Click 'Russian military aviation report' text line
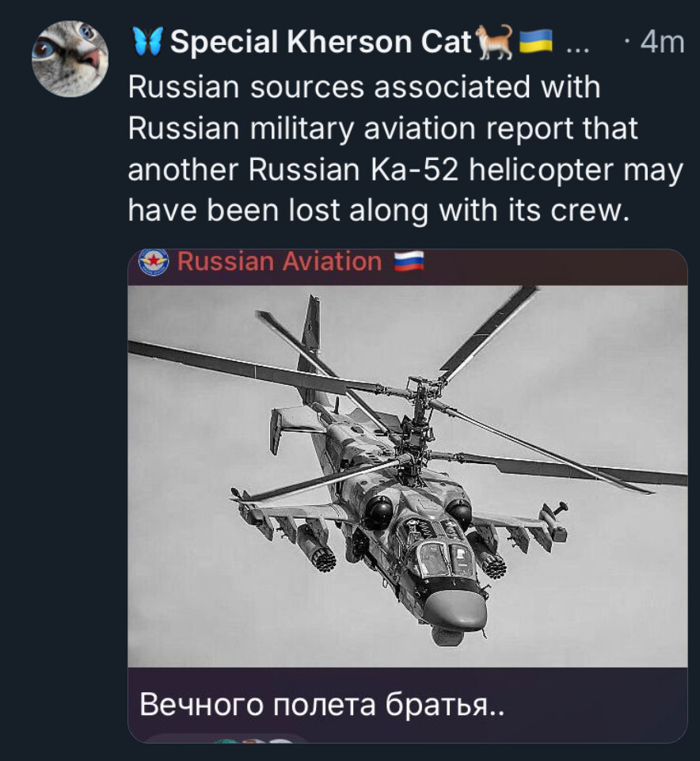Image resolution: width=700 pixels, height=761 pixels. (x=382, y=128)
